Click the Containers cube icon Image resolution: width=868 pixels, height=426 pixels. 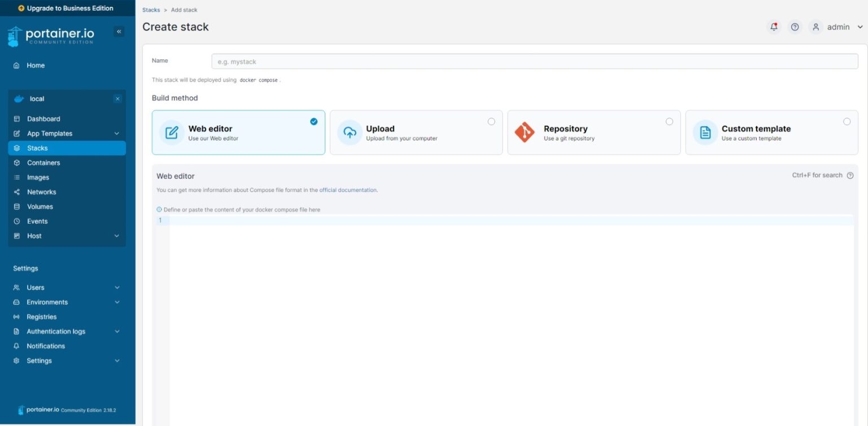[x=16, y=163]
